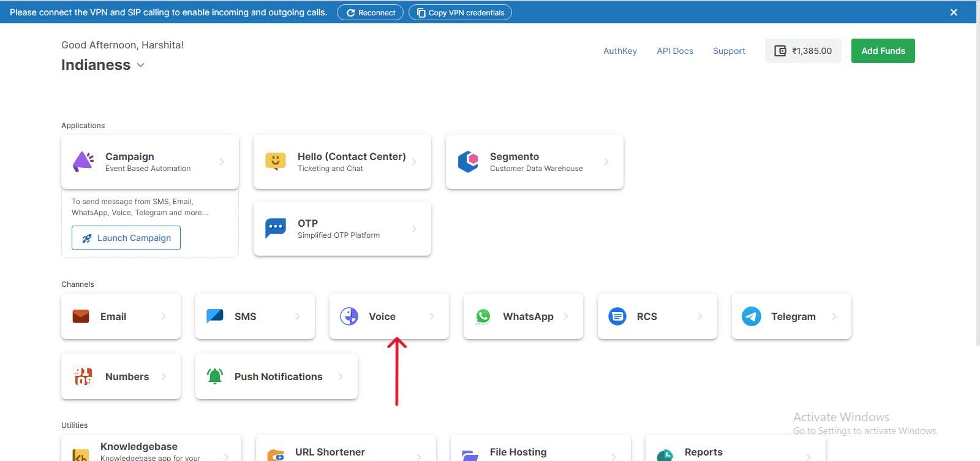The height and width of the screenshot is (461, 980).
Task: Click the Launch Campaign button
Action: [126, 238]
